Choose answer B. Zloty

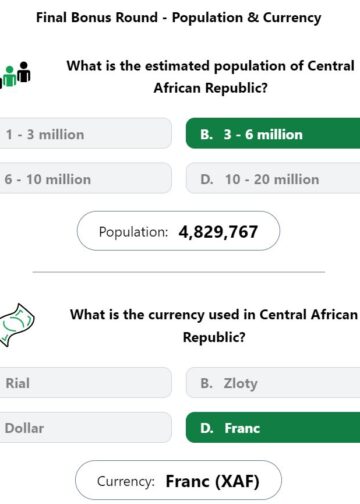click(x=273, y=383)
